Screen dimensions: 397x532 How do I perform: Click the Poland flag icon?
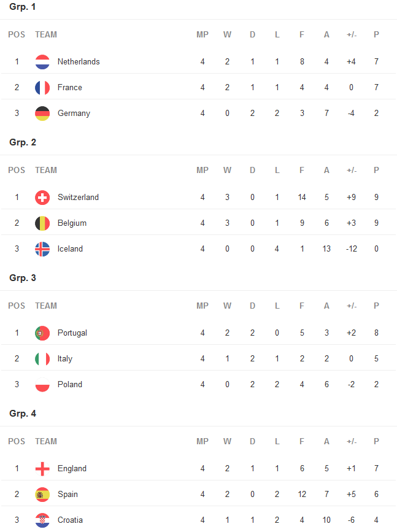click(x=42, y=385)
